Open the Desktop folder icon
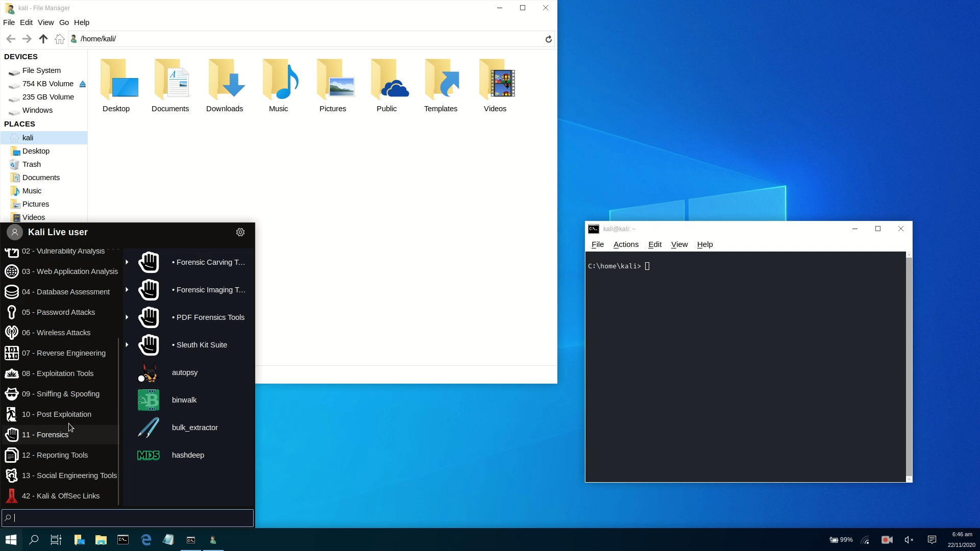980x551 pixels. [x=119, y=79]
